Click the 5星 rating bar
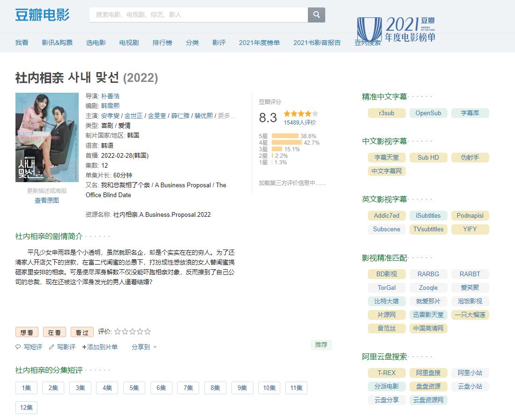Viewport: 515px width, 420px height. point(285,136)
